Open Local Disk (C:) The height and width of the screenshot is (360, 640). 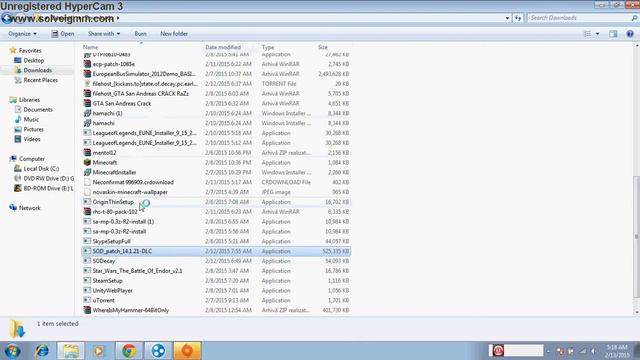(41, 169)
